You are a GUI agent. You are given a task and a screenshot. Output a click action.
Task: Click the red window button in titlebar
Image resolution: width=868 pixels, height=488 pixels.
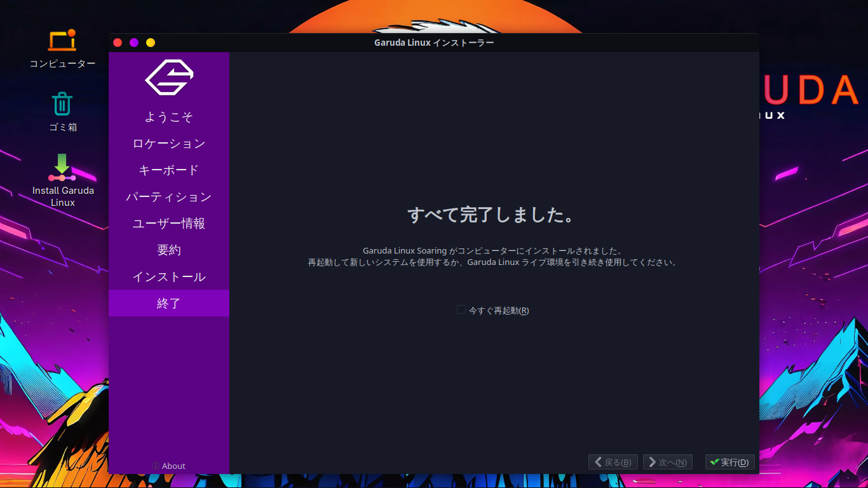click(x=118, y=43)
